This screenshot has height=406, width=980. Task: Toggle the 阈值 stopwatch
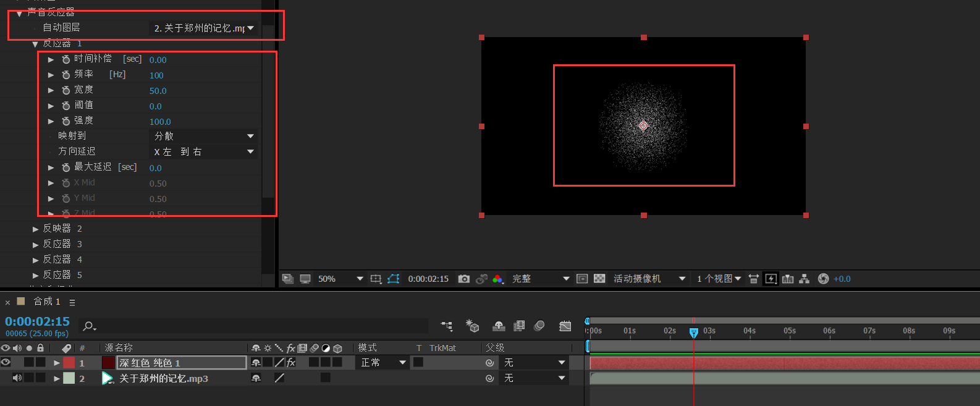click(66, 106)
